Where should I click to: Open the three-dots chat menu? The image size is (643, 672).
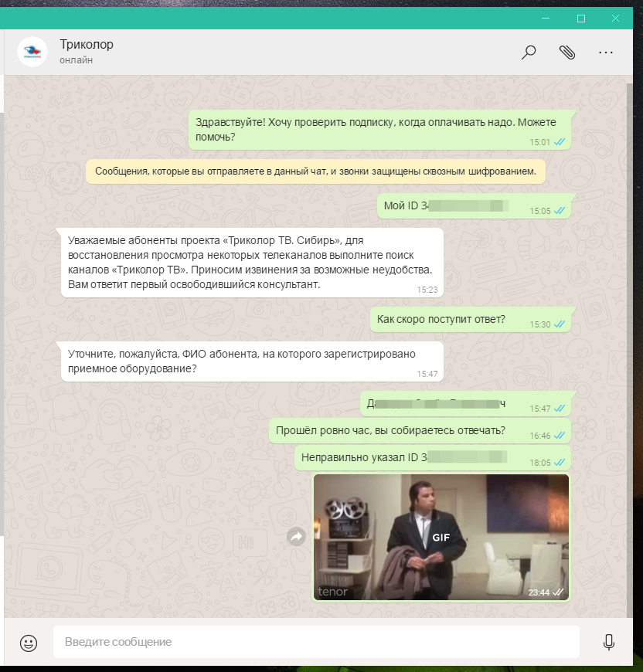[x=606, y=53]
